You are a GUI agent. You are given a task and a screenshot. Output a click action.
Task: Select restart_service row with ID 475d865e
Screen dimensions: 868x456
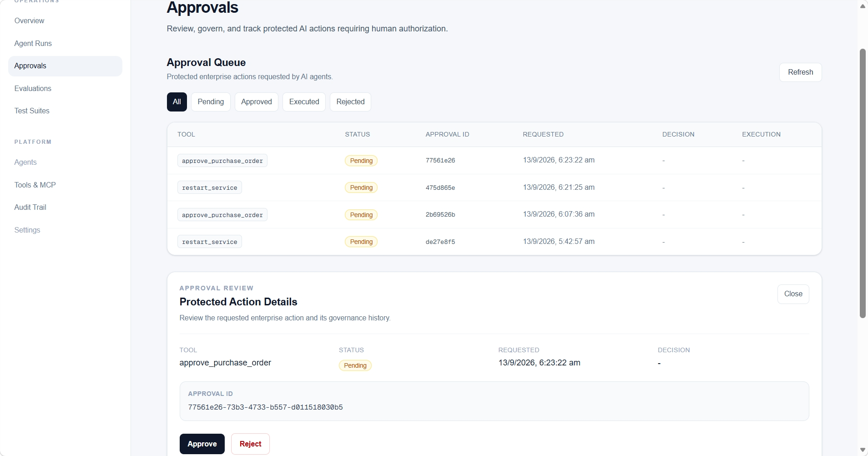click(x=494, y=187)
